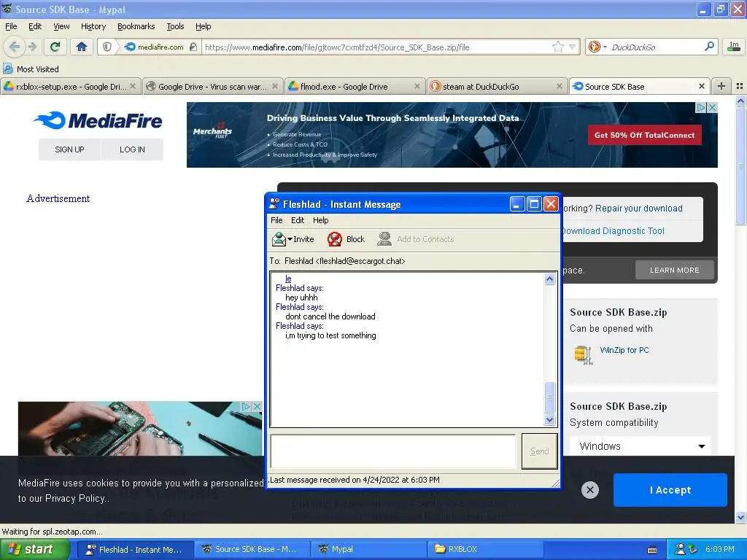Close the phone repair ad with the X

(x=257, y=407)
